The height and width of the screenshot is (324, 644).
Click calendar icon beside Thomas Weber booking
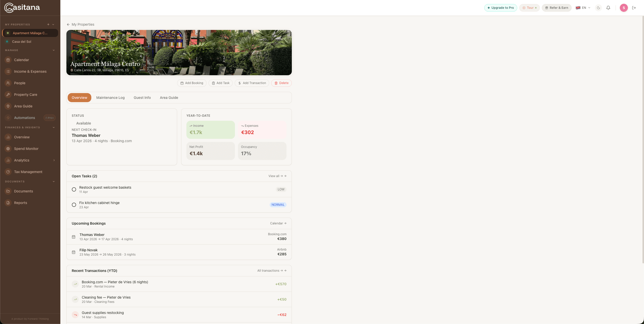(x=74, y=237)
